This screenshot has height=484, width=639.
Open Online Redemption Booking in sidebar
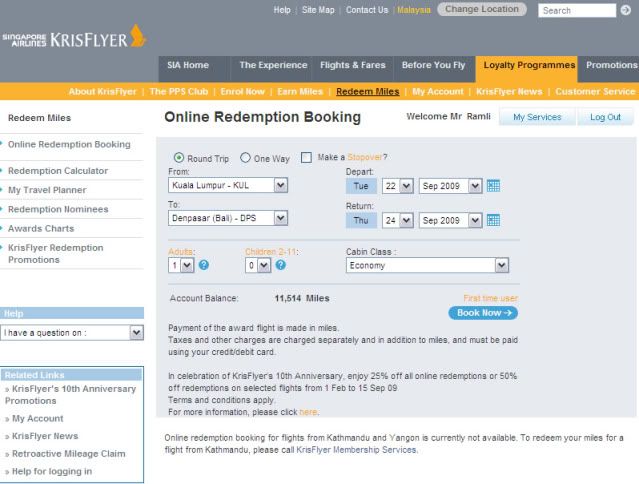(69, 145)
